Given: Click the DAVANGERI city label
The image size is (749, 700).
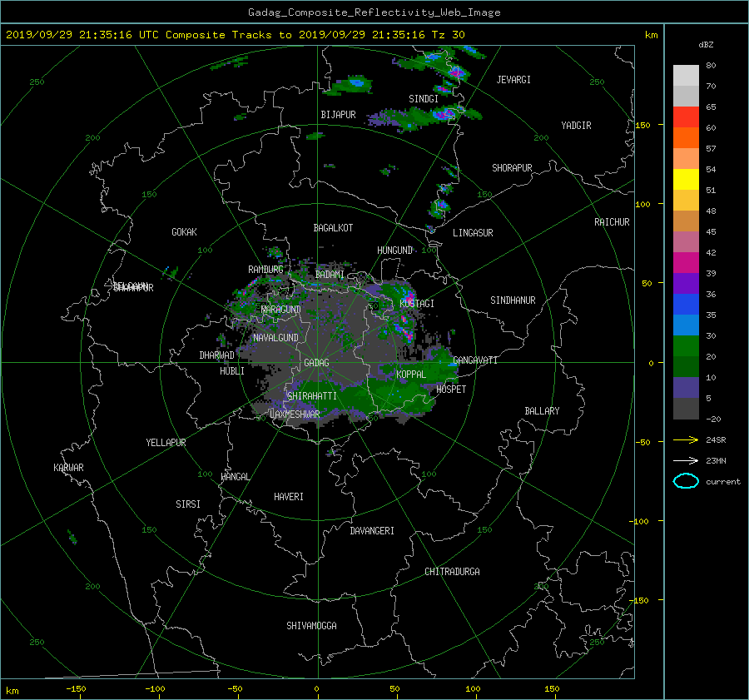Looking at the screenshot, I should click(372, 531).
